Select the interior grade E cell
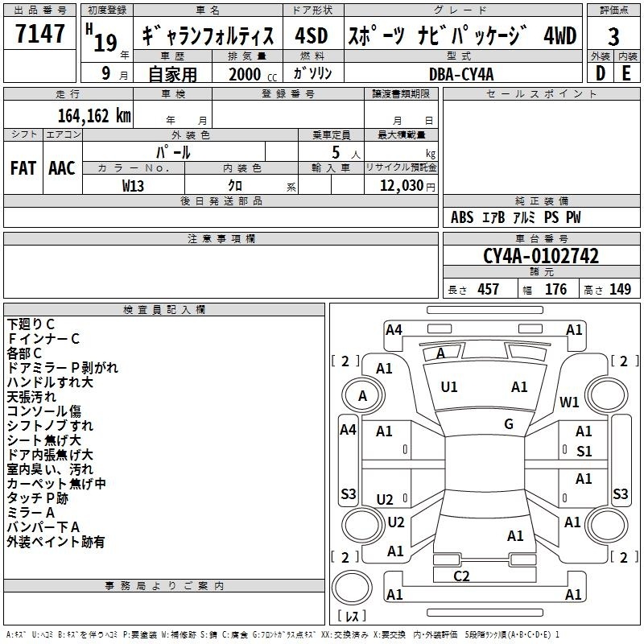 tap(626, 73)
